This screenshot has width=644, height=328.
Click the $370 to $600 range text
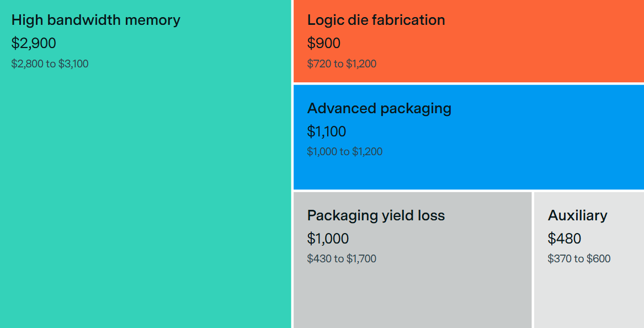pos(579,258)
